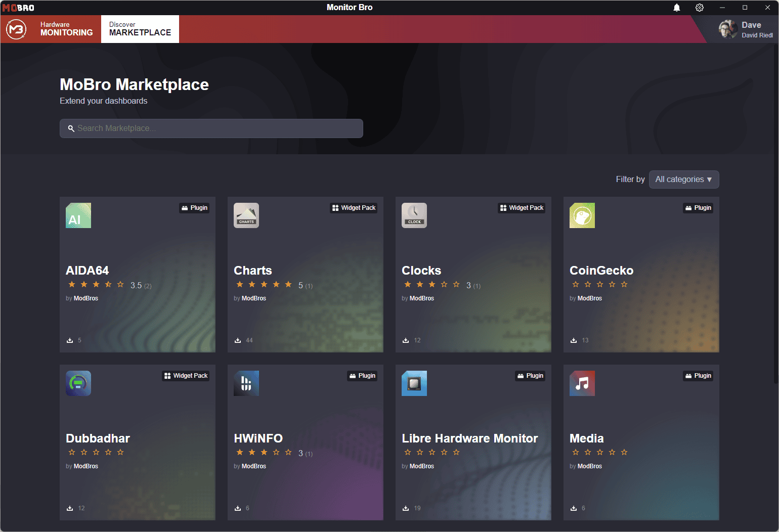Viewport: 779px width, 532px height.
Task: Click the AIDA64 plugin icon
Action: pyautogui.click(x=78, y=215)
